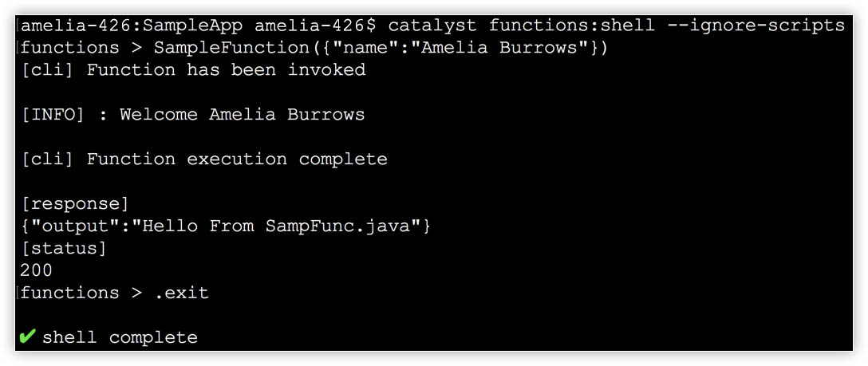Click the 200 status code

(36, 270)
